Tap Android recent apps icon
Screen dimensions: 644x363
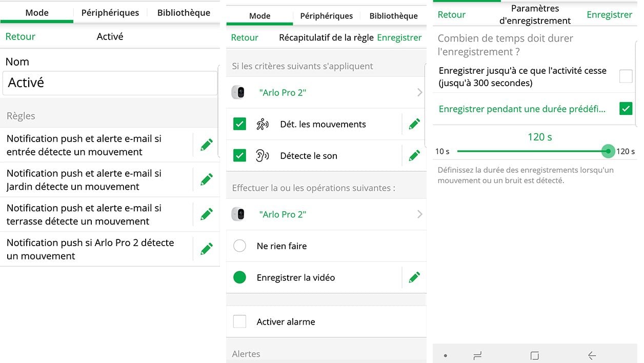click(477, 355)
